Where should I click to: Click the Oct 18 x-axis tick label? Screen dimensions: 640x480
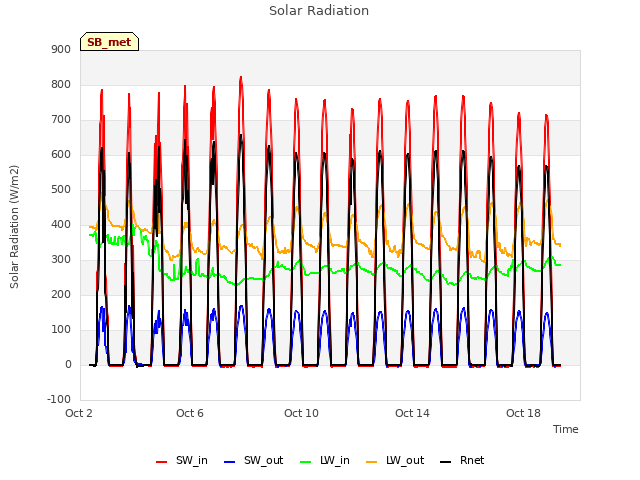point(523,413)
